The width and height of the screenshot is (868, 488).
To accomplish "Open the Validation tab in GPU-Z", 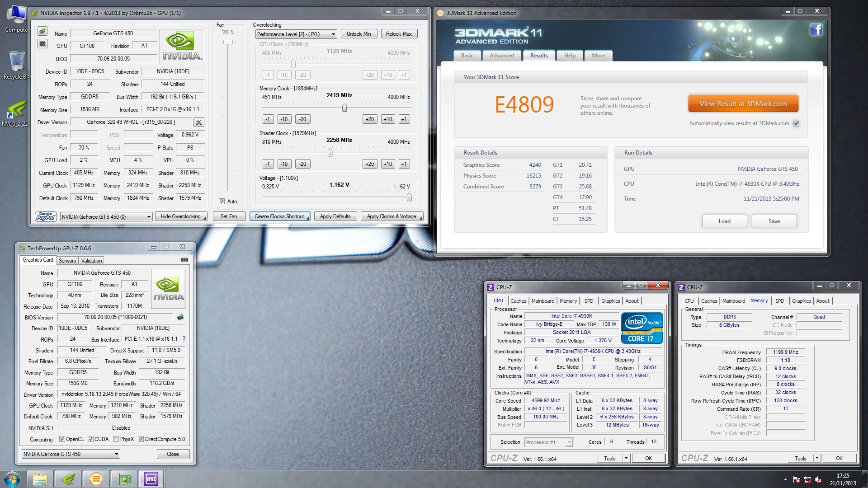I will pyautogui.click(x=91, y=261).
